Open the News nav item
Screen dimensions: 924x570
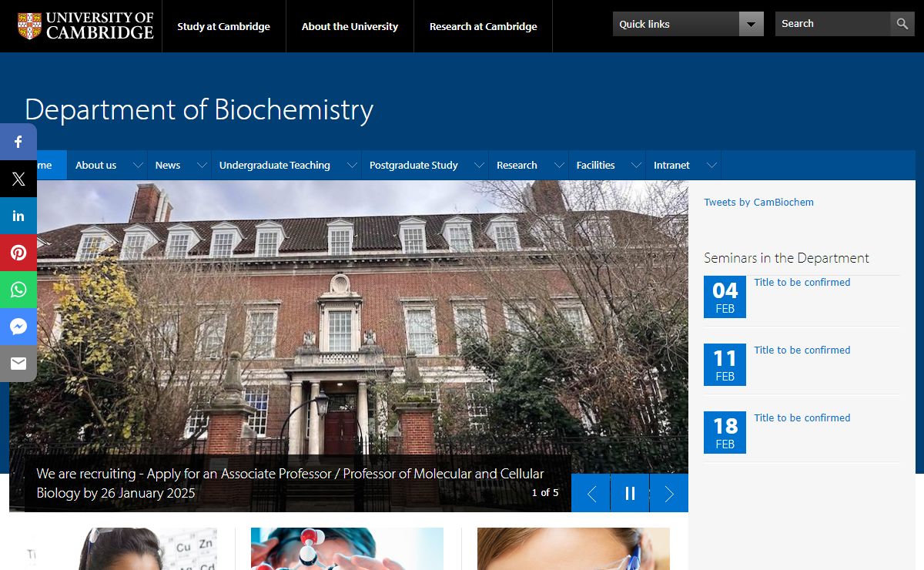(168, 165)
